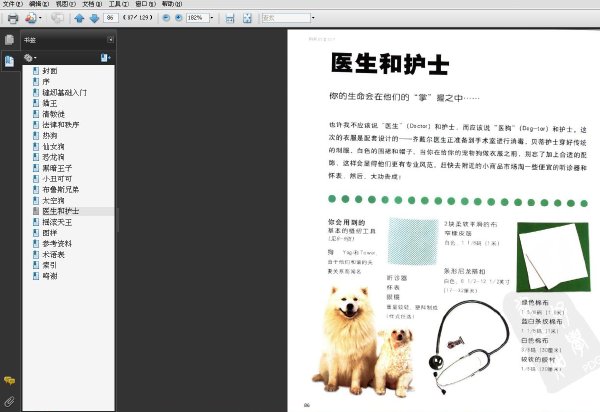The height and width of the screenshot is (412, 600).
Task: Go to next page with blue down arrow
Action: 94,18
